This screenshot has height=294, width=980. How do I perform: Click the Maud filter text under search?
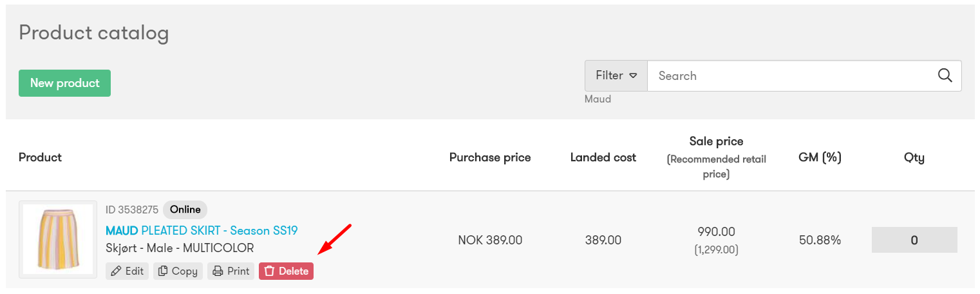598,99
